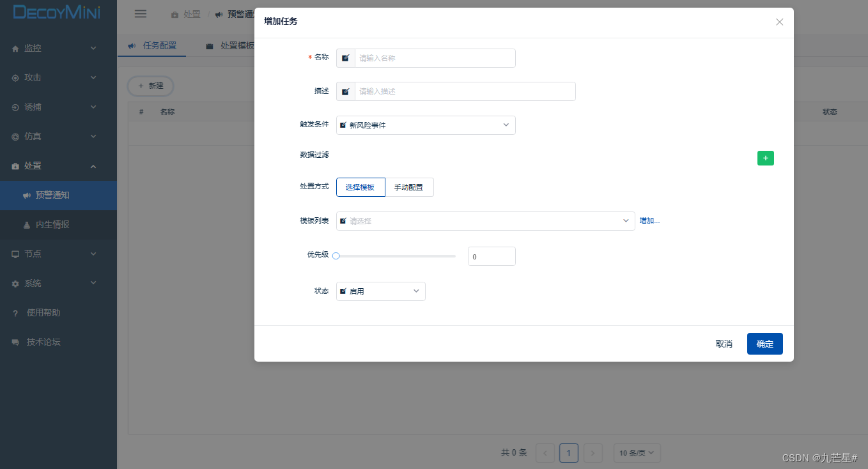This screenshot has height=469, width=868.
Task: Click the question mark icon beside 使用帮助
Action: (15, 313)
